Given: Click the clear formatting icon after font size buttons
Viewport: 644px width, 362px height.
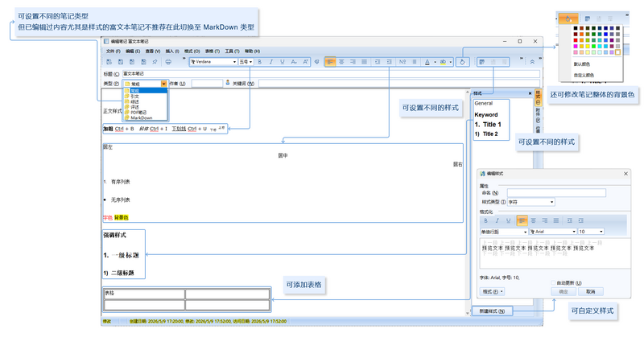Looking at the screenshot, I should [316, 62].
